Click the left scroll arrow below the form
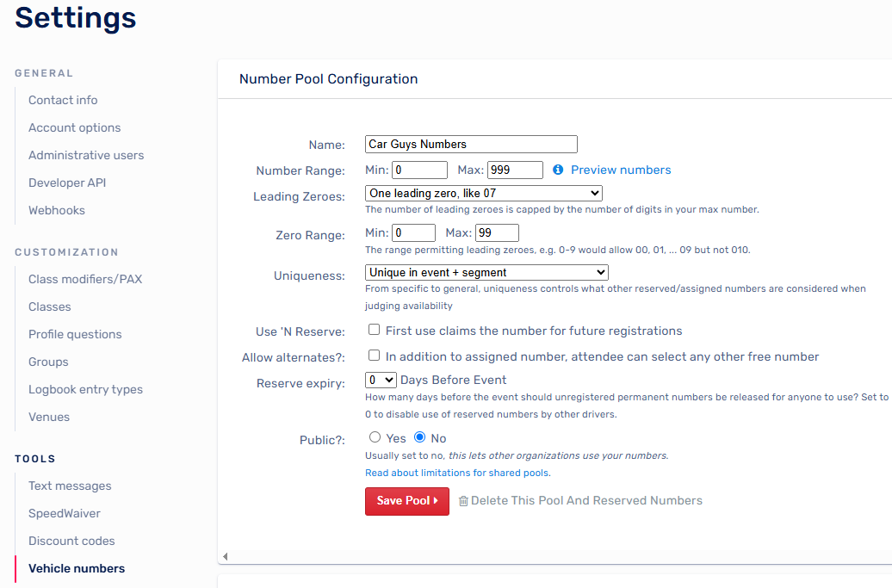The image size is (892, 588). point(226,556)
